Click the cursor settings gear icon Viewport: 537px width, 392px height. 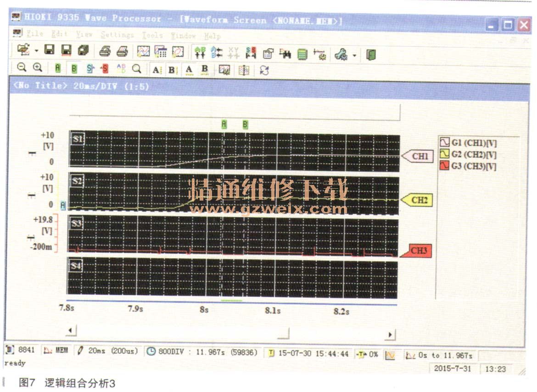point(319,54)
